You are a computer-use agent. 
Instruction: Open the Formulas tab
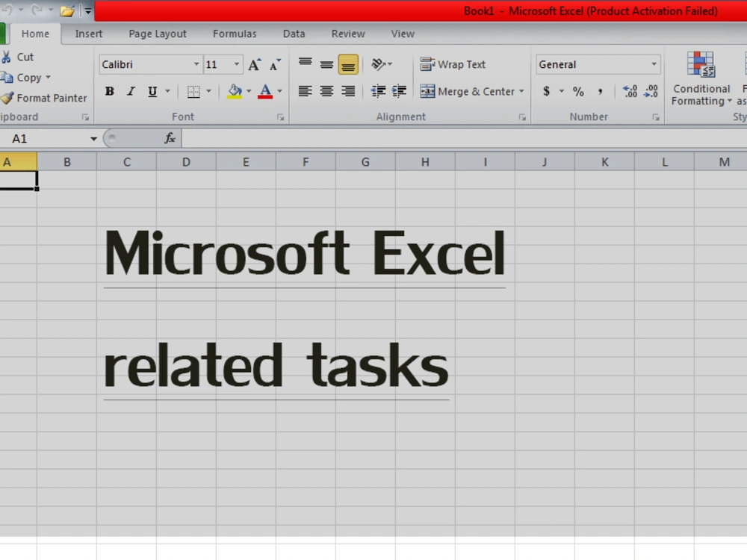pyautogui.click(x=235, y=34)
